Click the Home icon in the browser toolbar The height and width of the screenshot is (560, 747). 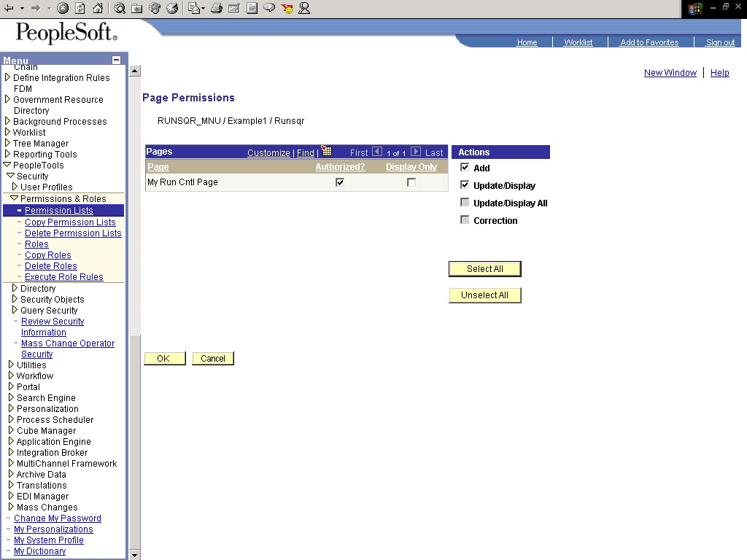pyautogui.click(x=98, y=9)
